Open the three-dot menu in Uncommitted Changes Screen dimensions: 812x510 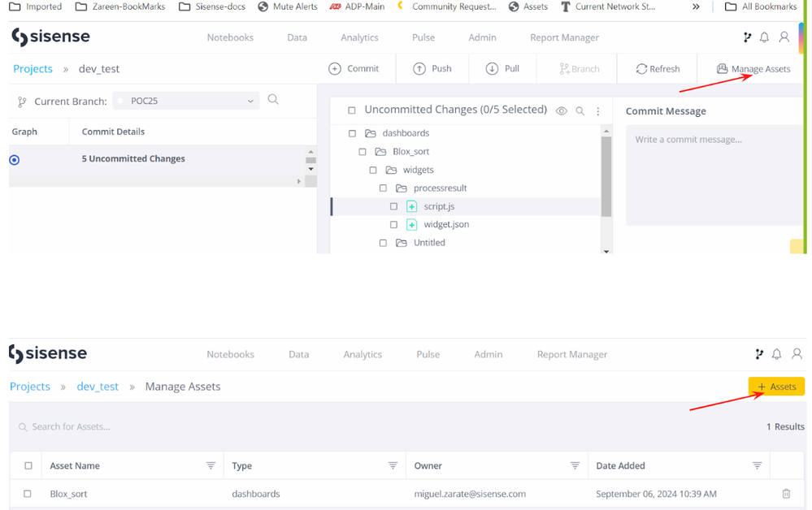tap(598, 111)
